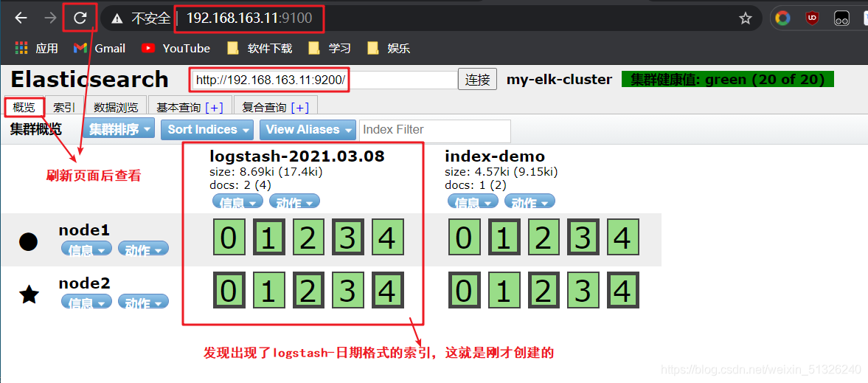Open the 软件下载 bookmark folder

coord(260,48)
